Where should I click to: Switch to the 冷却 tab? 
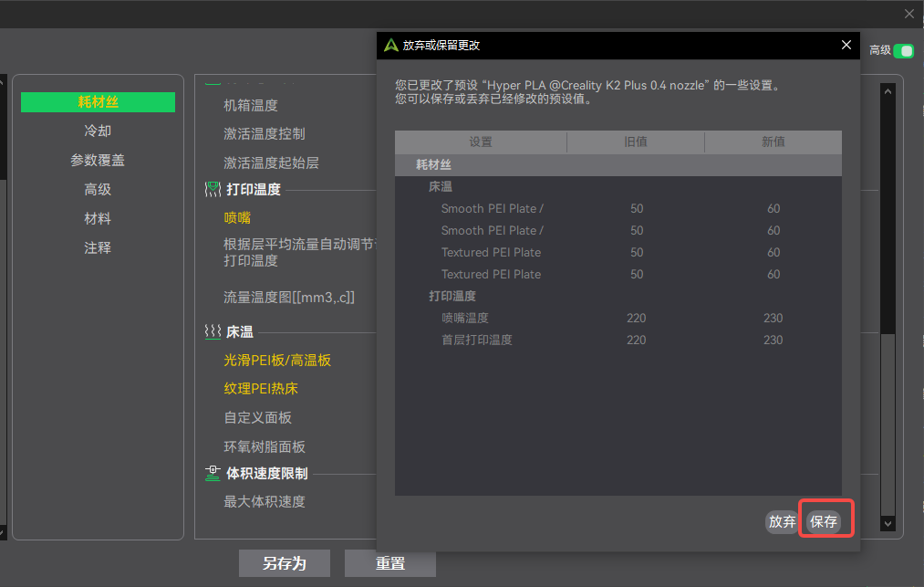click(98, 131)
